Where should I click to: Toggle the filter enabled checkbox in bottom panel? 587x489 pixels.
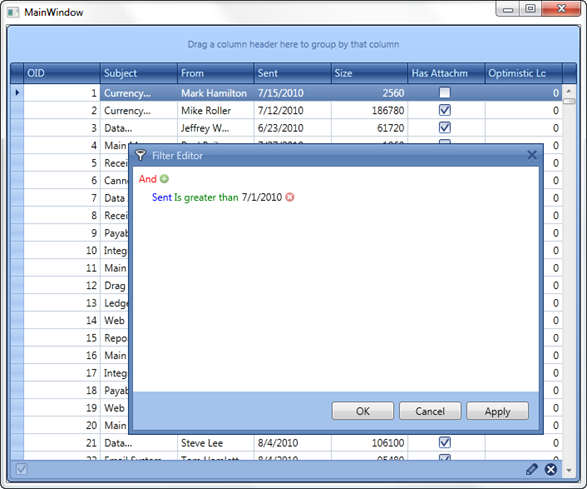(x=22, y=469)
